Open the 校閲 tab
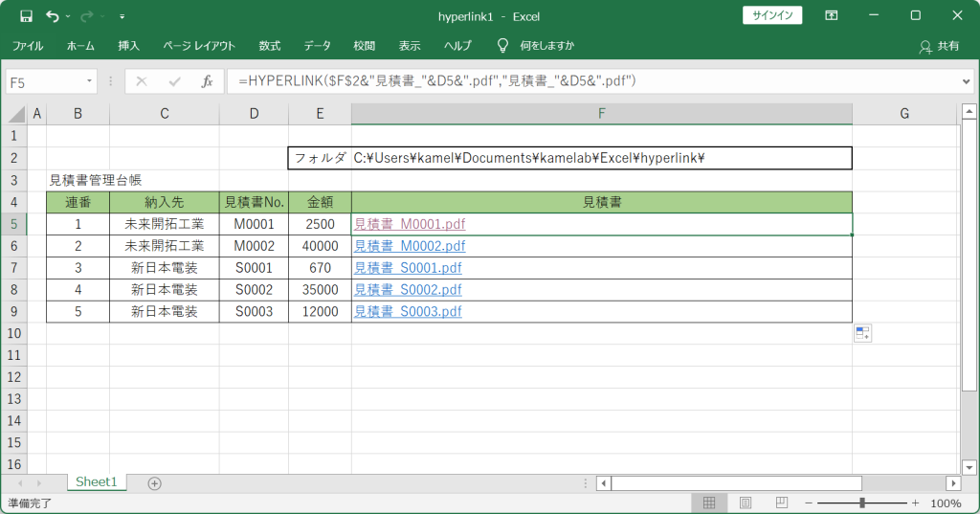This screenshot has height=514, width=980. [x=364, y=46]
